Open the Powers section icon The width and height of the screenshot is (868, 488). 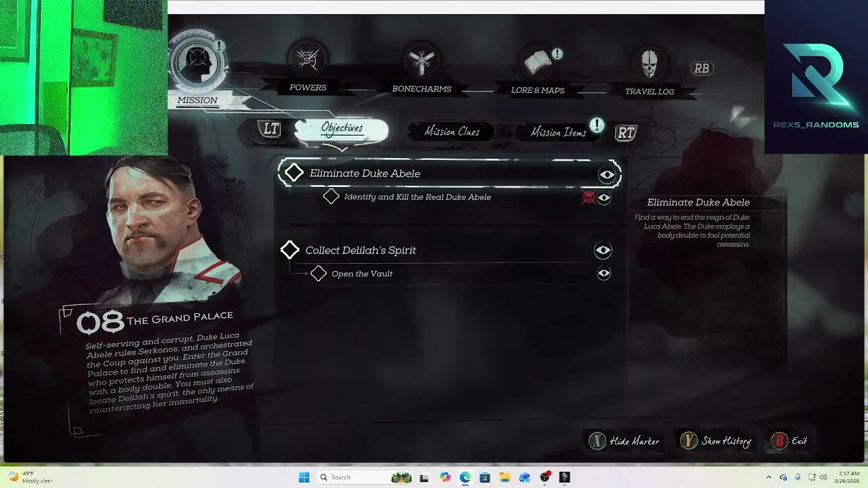(x=308, y=60)
